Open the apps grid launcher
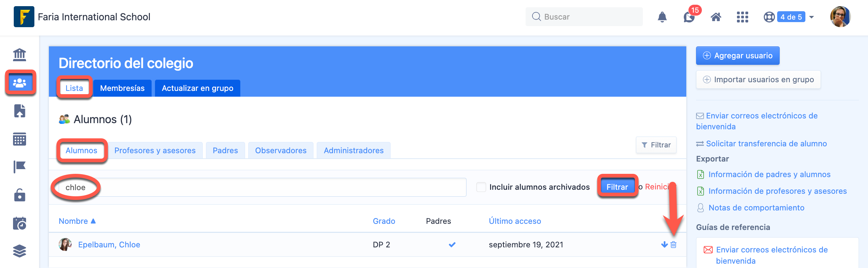 click(742, 17)
